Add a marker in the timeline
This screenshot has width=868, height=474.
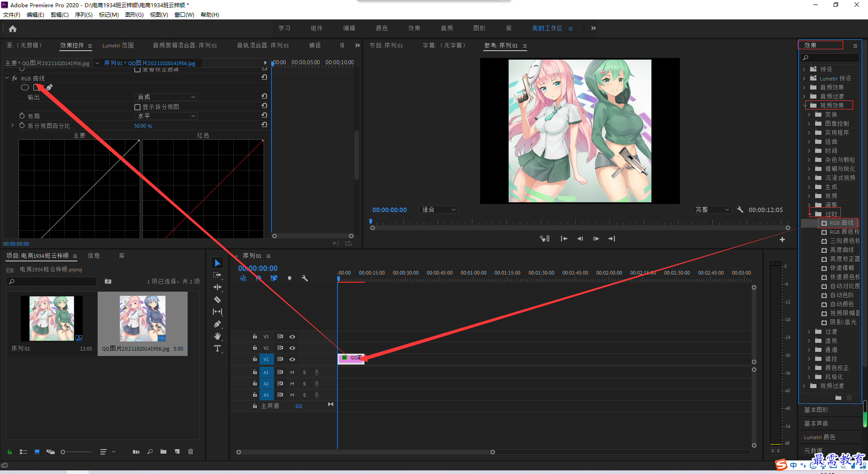point(289,278)
